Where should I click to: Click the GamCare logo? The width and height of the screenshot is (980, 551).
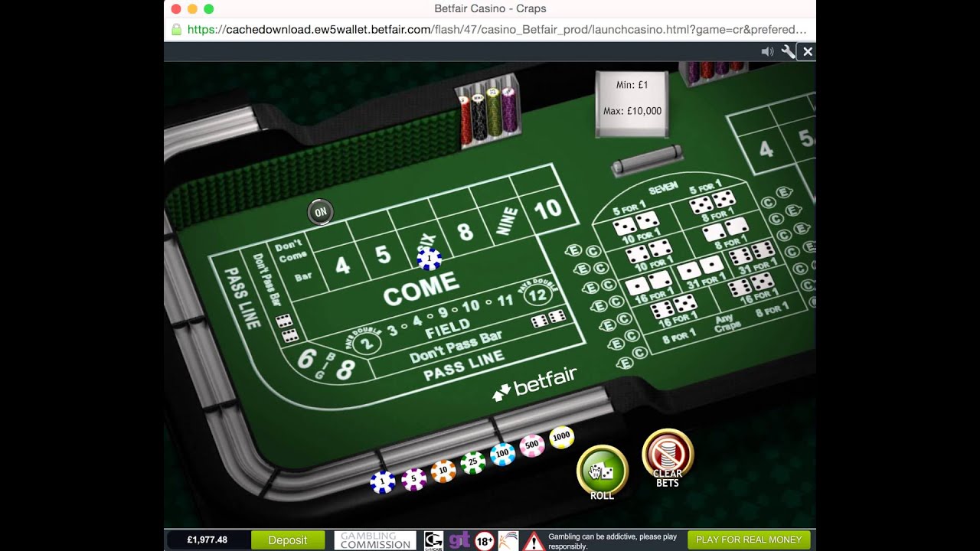point(433,540)
